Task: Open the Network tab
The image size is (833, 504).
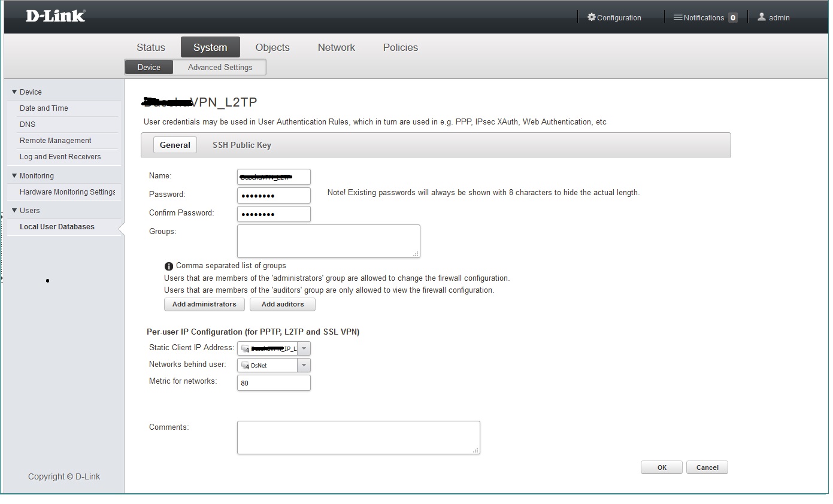Action: pos(337,47)
